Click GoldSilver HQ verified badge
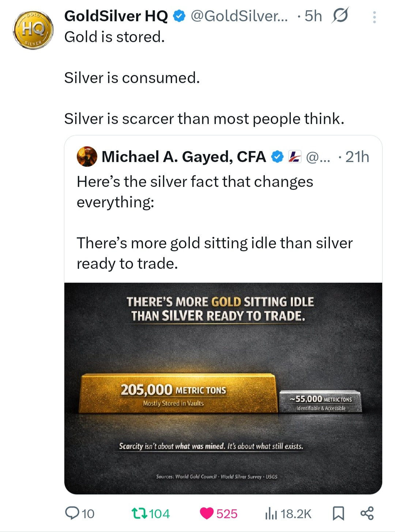 [179, 16]
